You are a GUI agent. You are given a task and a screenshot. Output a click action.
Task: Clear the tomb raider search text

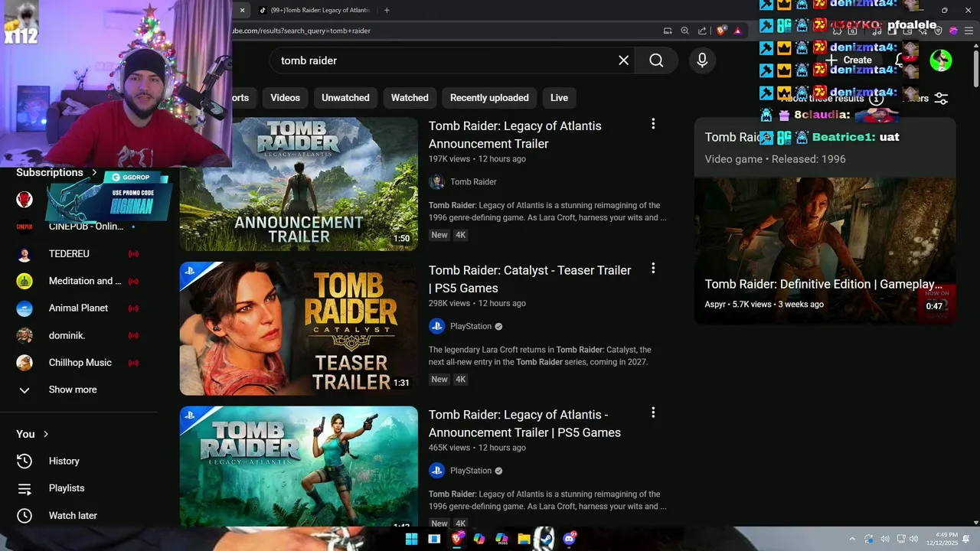624,60
